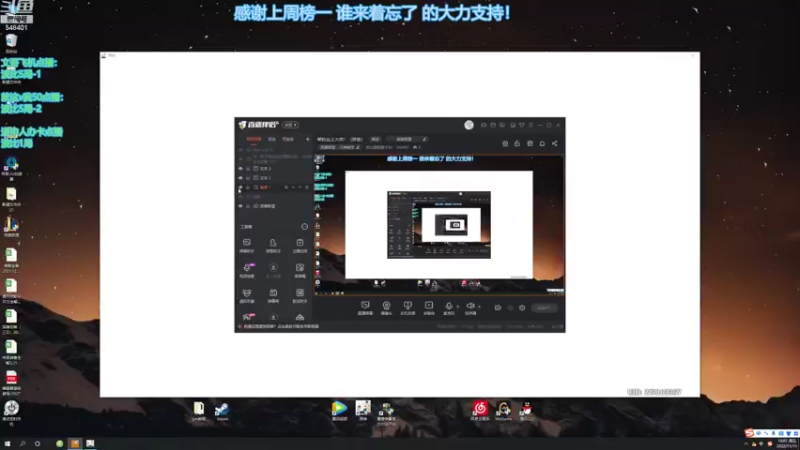Click the flame popularity icon
This screenshot has width=800, height=450.
pos(415,147)
